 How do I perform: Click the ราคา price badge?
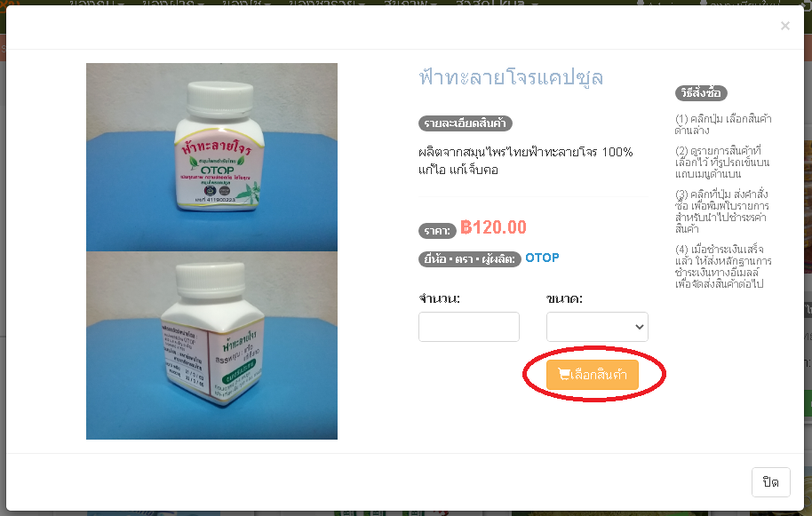click(437, 230)
